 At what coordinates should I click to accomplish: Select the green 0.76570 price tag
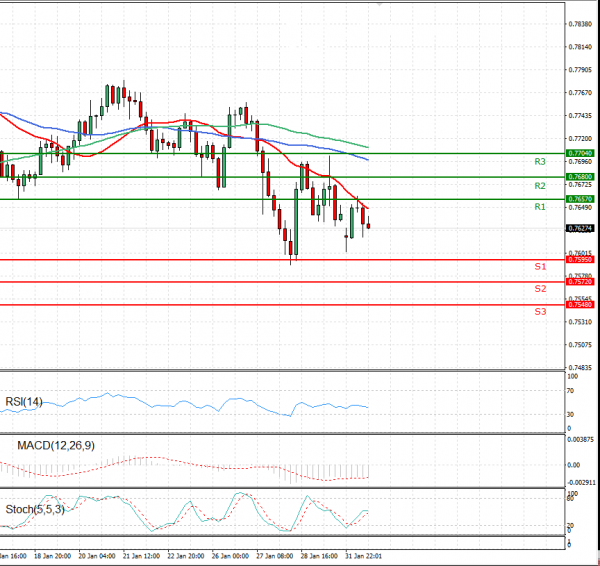click(x=580, y=199)
